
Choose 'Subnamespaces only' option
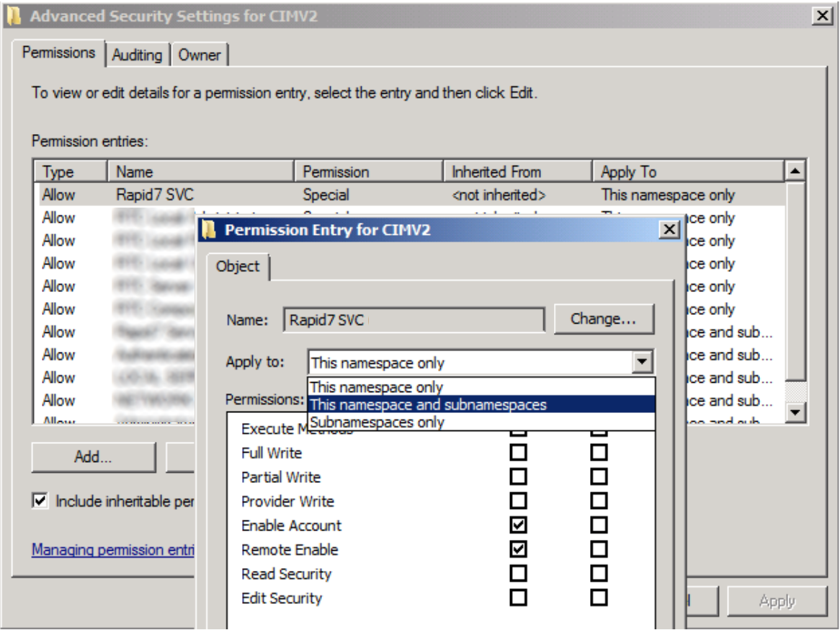tap(481, 422)
